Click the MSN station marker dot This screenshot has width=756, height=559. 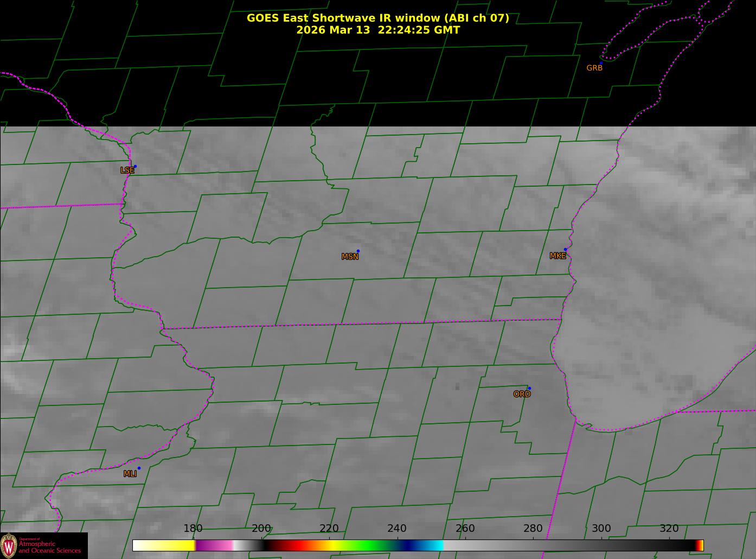coord(358,251)
